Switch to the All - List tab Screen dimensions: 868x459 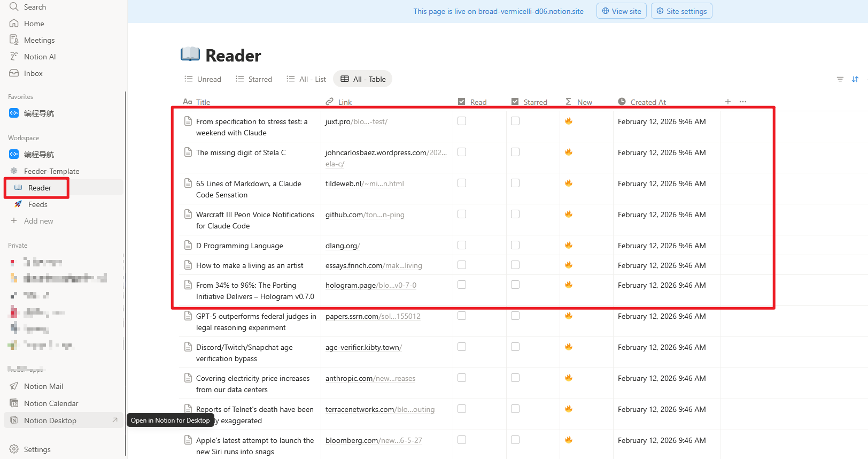click(x=306, y=79)
